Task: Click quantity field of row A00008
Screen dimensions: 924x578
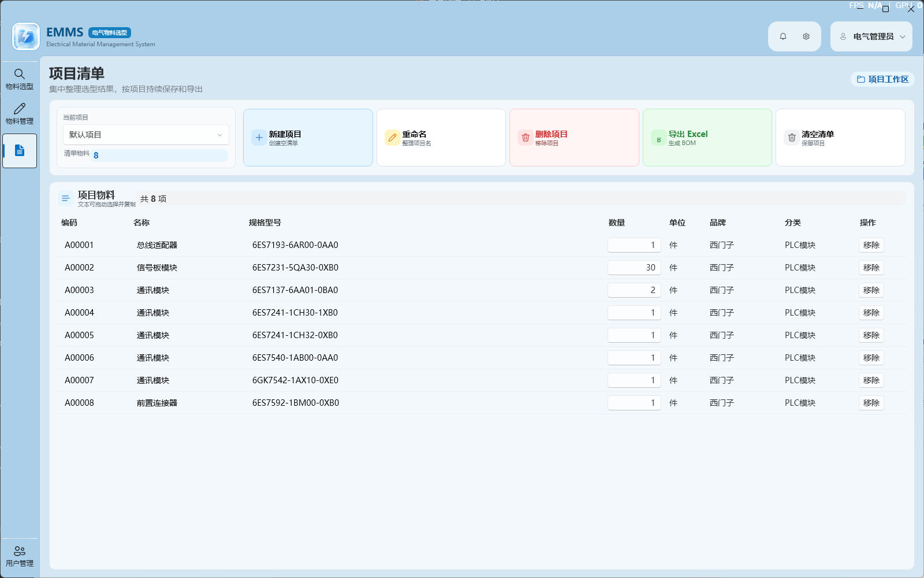Action: 634,403
